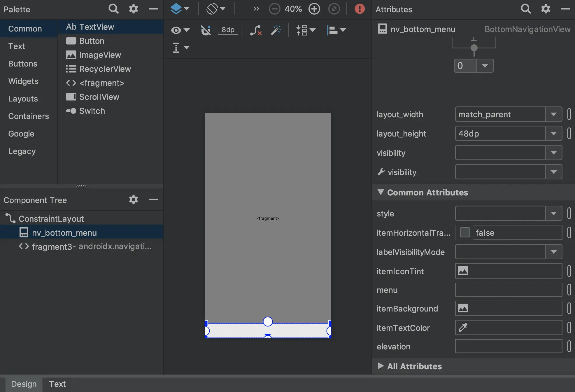Open itemTextColor eyedropper picker
Viewport: 575px width, 392px height.
pyautogui.click(x=463, y=327)
